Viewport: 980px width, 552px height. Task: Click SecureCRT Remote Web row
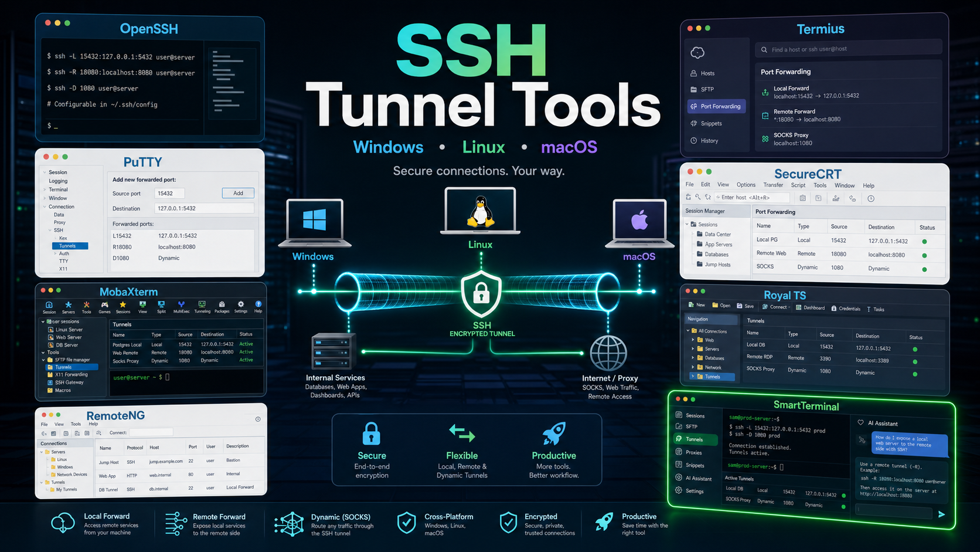pyautogui.click(x=848, y=254)
